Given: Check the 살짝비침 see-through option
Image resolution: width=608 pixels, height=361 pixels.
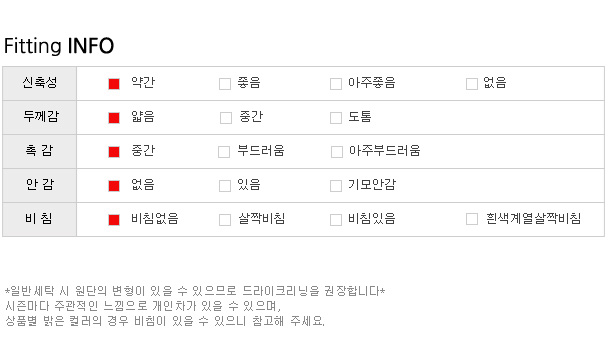Looking at the screenshot, I should 225,220.
